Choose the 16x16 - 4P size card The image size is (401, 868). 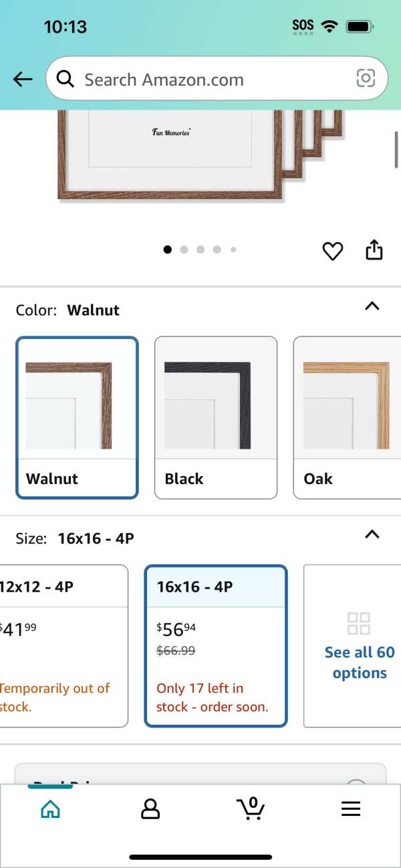point(216,646)
